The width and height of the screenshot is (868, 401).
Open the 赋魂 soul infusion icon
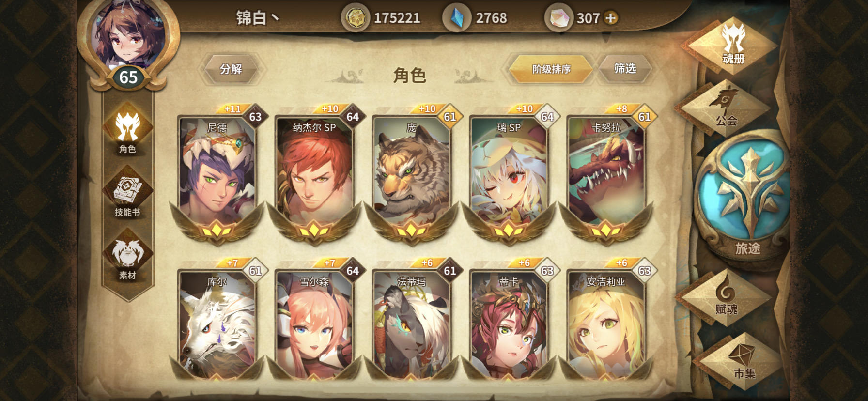[726, 296]
